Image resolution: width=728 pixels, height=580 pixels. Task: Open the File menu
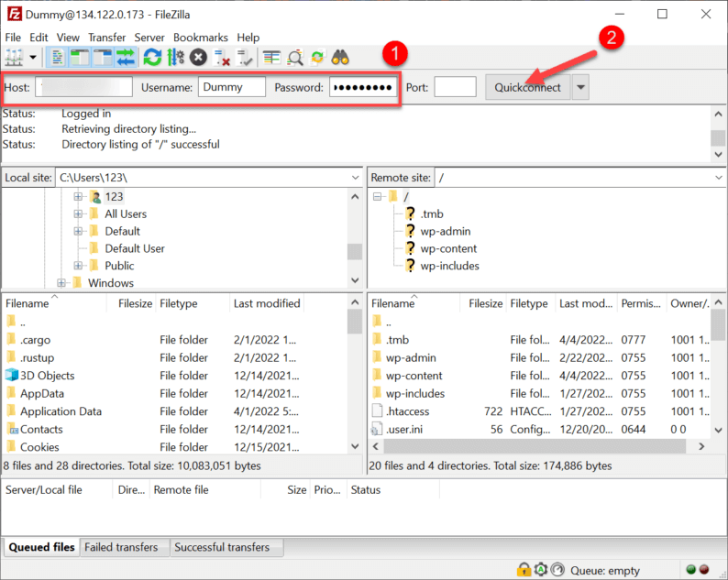(x=13, y=38)
